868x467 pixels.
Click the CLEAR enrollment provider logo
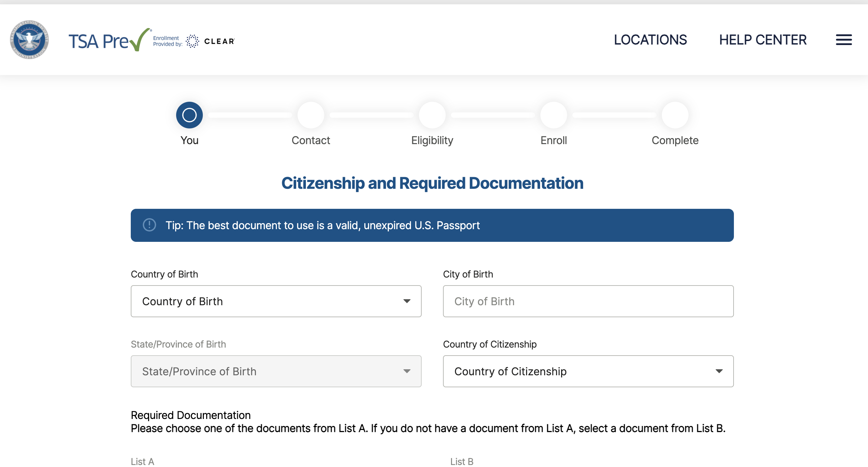[210, 41]
